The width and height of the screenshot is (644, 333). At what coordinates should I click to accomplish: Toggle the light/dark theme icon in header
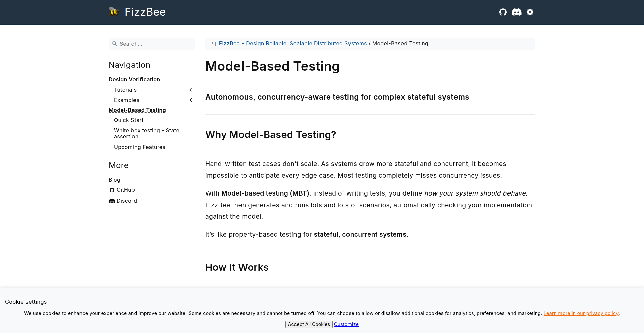(x=530, y=12)
